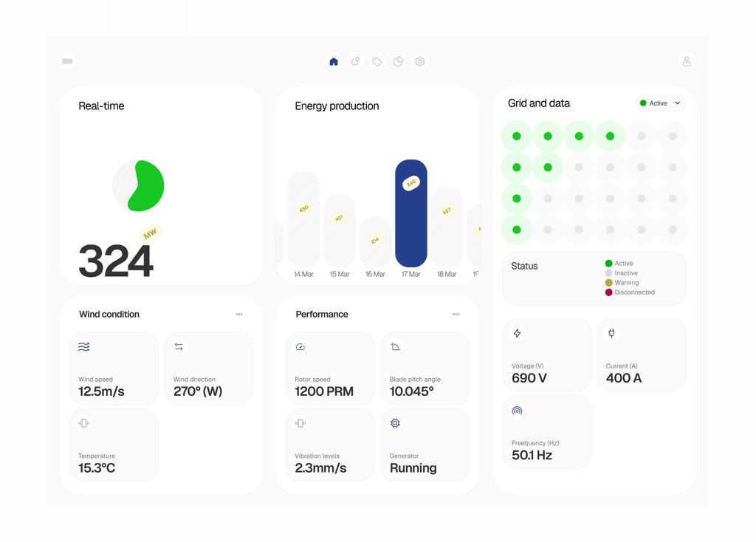Image resolution: width=756 pixels, height=542 pixels.
Task: Click the Voltage lightning bolt icon
Action: 517,333
